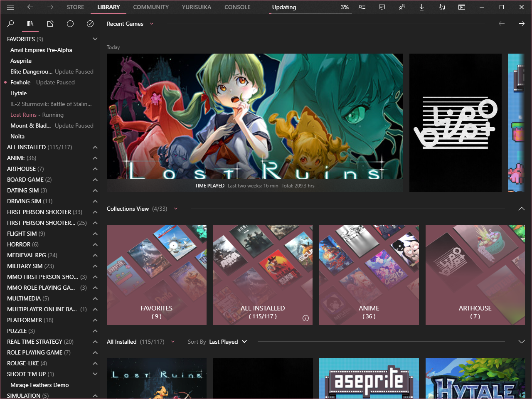Open the friends list icon
The width and height of the screenshot is (532, 399).
362,7
